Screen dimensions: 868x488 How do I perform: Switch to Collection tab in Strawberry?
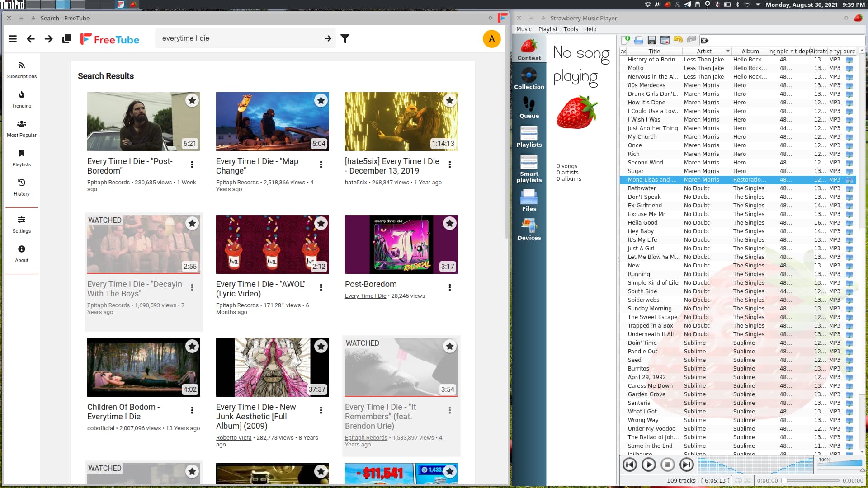pos(529,79)
